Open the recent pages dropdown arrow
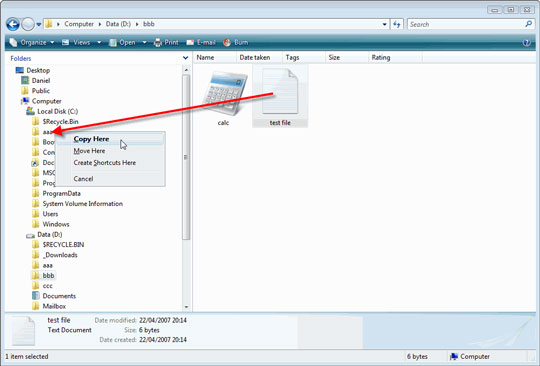540x366 pixels. point(39,24)
